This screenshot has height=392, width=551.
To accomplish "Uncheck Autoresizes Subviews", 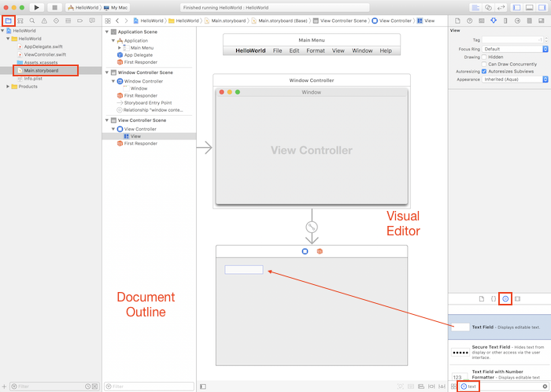I will tap(484, 72).
